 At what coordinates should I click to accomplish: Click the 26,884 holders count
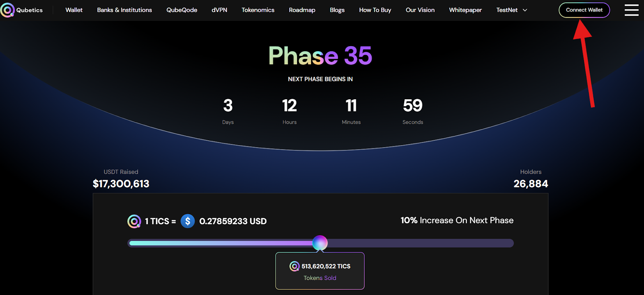[x=531, y=184]
